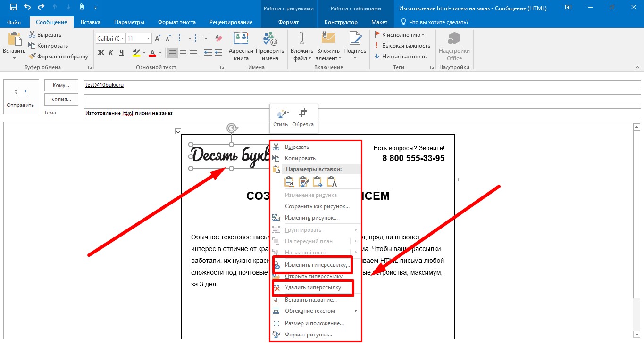This screenshot has width=644, height=343.
Task: Decrease font size with the small A icon
Action: tap(168, 39)
